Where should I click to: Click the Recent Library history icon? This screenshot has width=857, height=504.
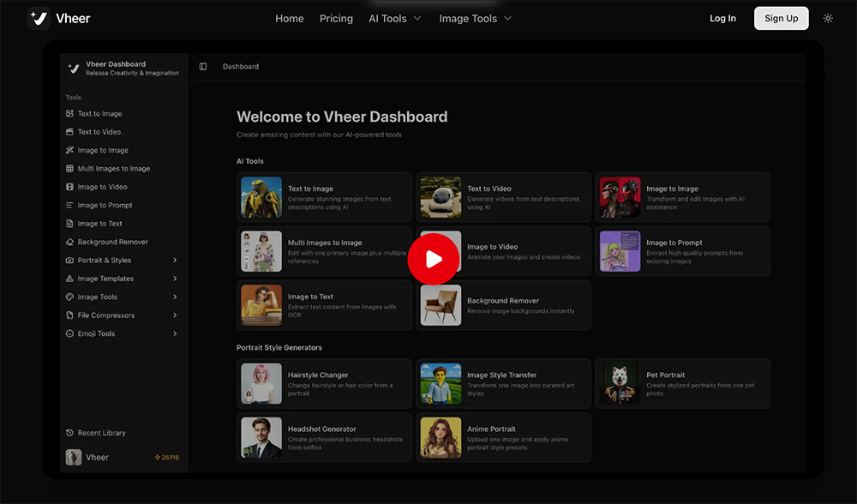point(69,433)
